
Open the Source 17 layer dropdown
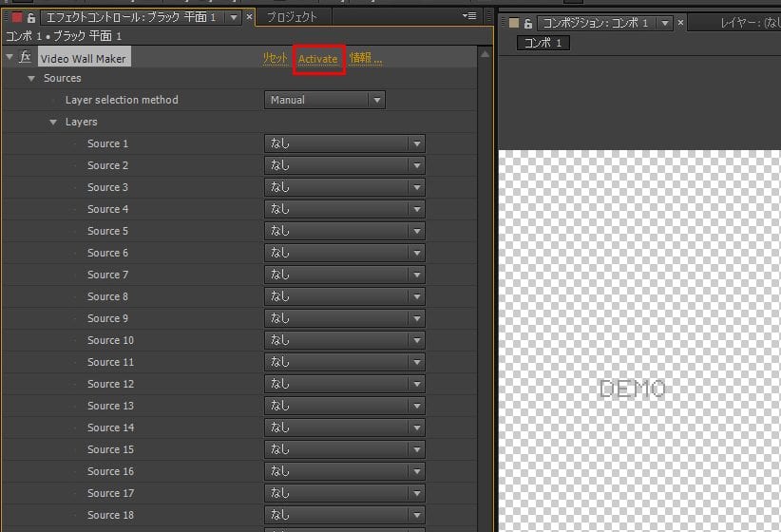pyautogui.click(x=345, y=494)
